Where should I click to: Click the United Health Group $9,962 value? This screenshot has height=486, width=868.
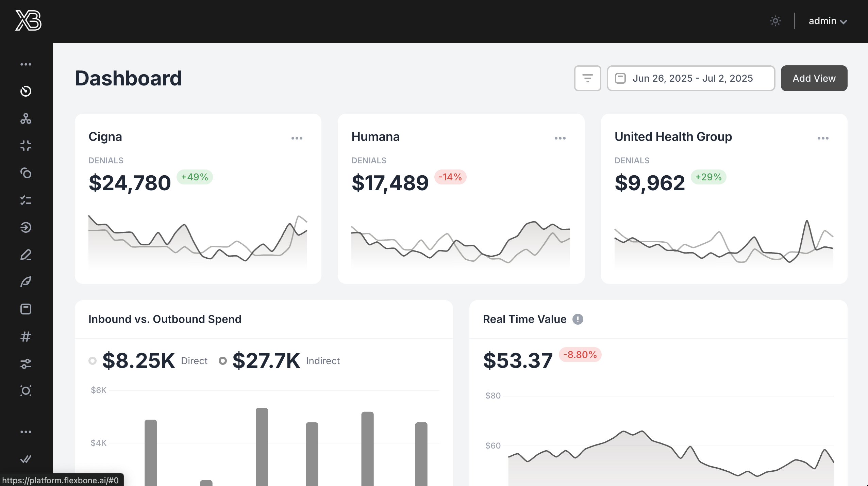click(650, 183)
